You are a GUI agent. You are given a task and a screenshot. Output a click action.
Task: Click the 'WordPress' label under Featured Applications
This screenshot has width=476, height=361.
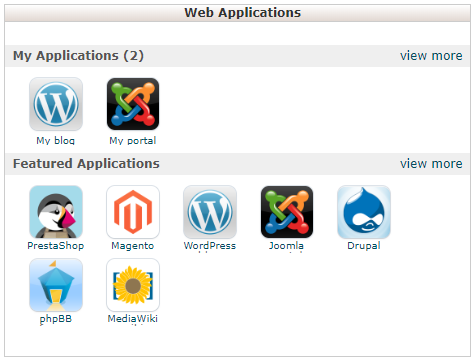tap(210, 246)
